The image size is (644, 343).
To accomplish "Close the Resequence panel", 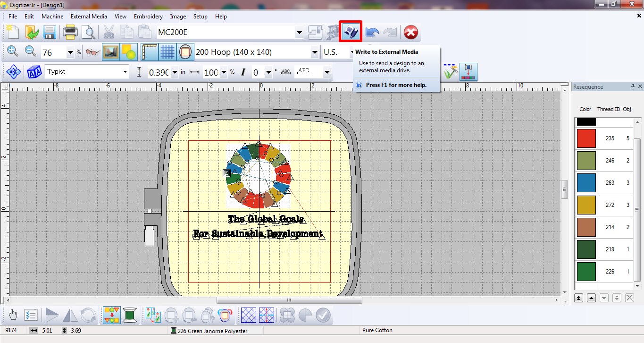I will [x=640, y=86].
